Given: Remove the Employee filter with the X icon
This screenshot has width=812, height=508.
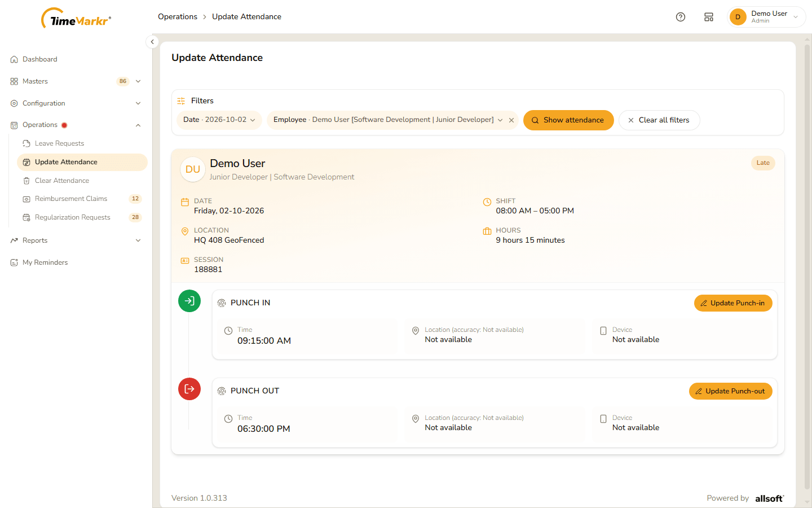Looking at the screenshot, I should [511, 120].
